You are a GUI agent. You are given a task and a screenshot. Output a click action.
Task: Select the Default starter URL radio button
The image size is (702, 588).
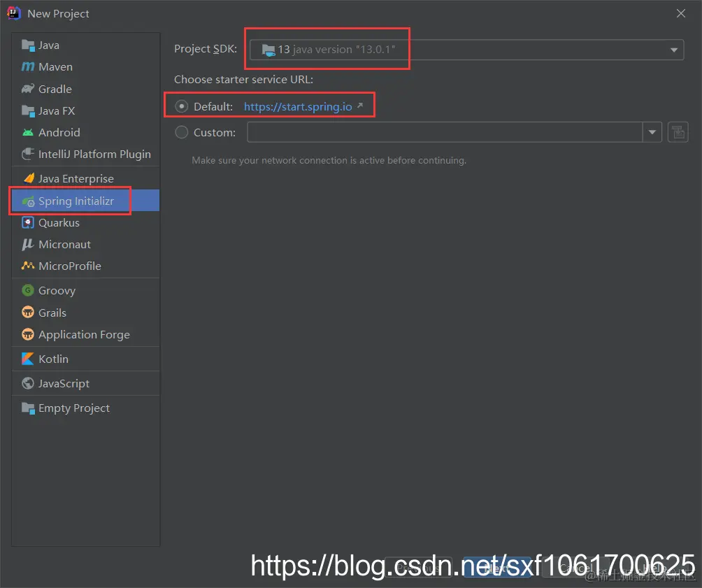click(x=181, y=106)
